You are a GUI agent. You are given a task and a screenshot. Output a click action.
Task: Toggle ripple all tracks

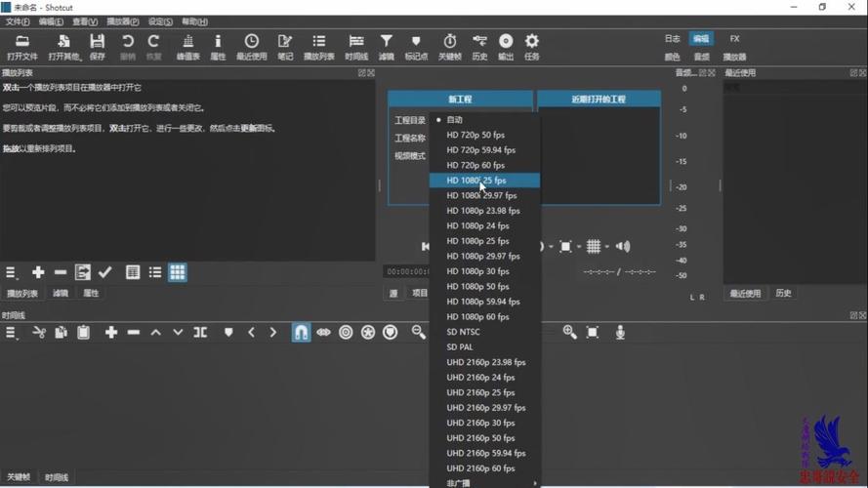(x=368, y=332)
